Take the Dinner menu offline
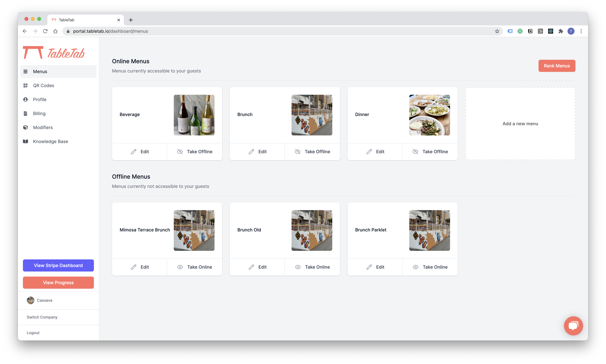This screenshot has height=364, width=606. point(430,152)
